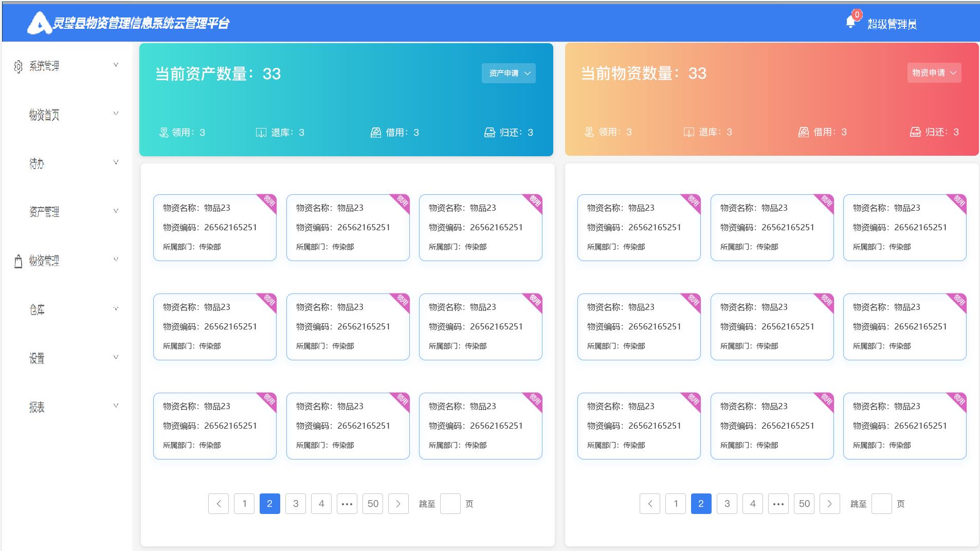Image resolution: width=980 pixels, height=551 pixels.
Task: Select page 4 in the materials list pagination
Action: tap(753, 504)
